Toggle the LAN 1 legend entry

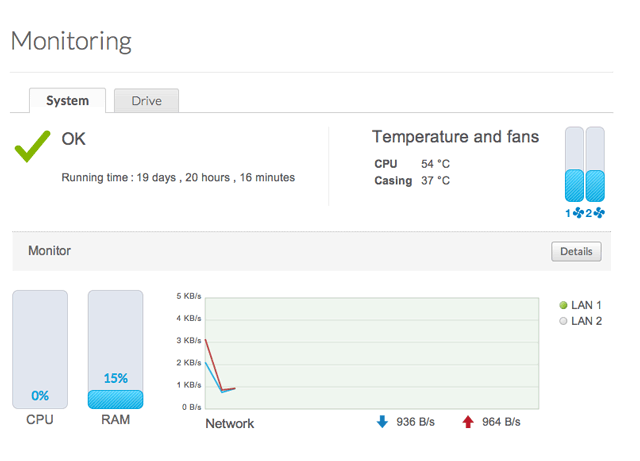(x=580, y=305)
